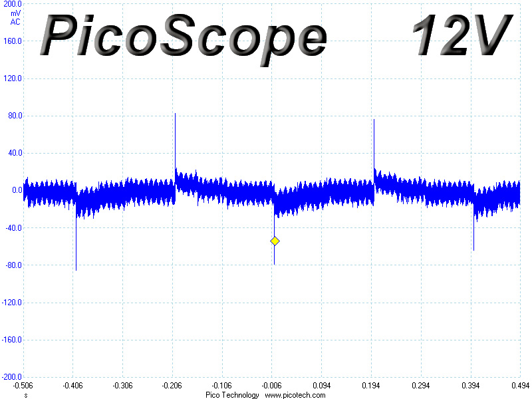The width and height of the screenshot is (532, 399).
Task: Click the -120.0 voltage axis label
Action: (12, 303)
